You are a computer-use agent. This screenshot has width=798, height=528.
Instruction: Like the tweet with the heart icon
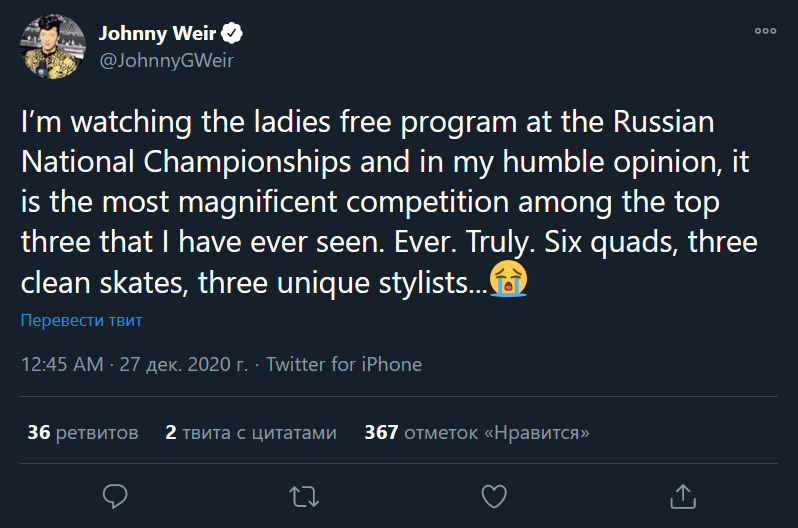pos(493,495)
